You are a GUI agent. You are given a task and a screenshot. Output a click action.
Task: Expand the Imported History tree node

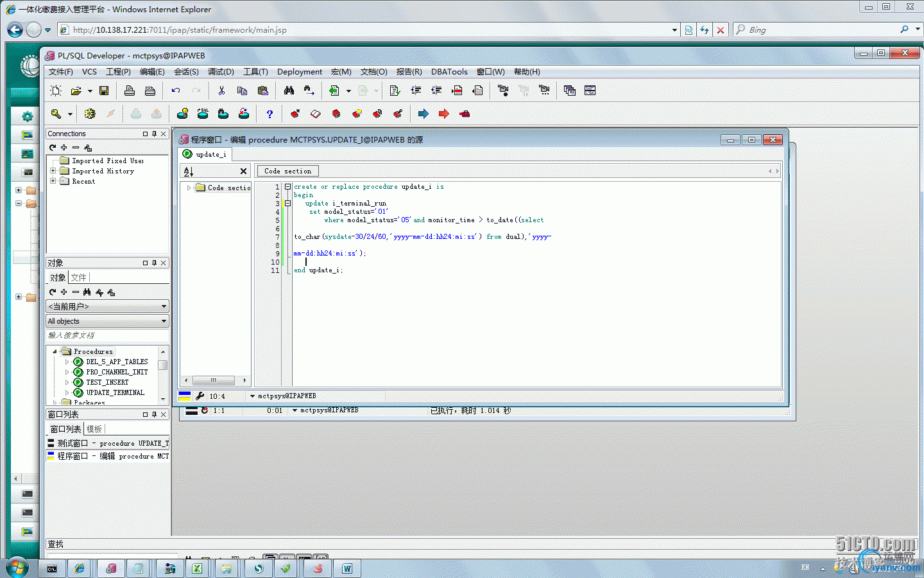[53, 171]
